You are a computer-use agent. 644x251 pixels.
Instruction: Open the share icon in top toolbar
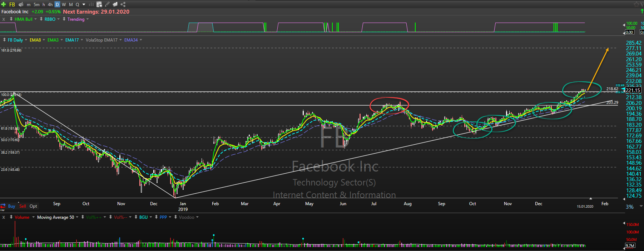(123, 5)
